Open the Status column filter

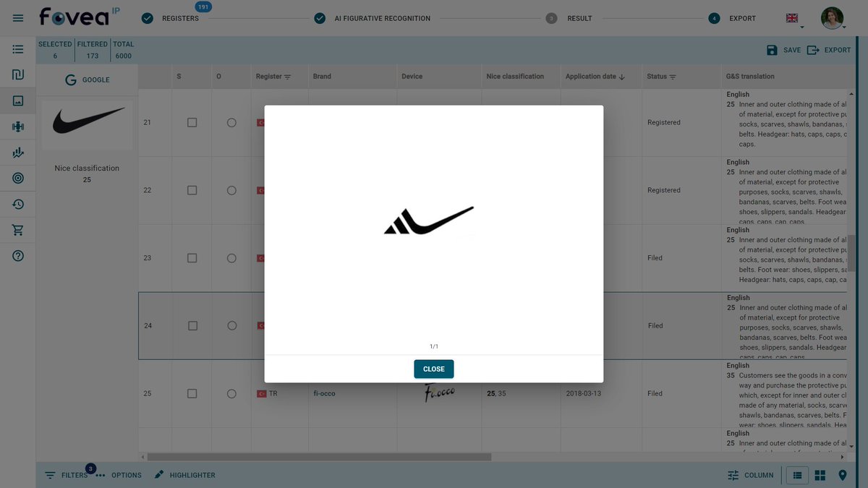673,77
